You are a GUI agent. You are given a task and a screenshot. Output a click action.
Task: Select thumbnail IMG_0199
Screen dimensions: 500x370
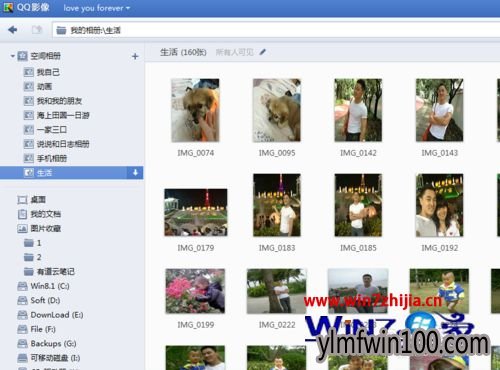pos(195,291)
